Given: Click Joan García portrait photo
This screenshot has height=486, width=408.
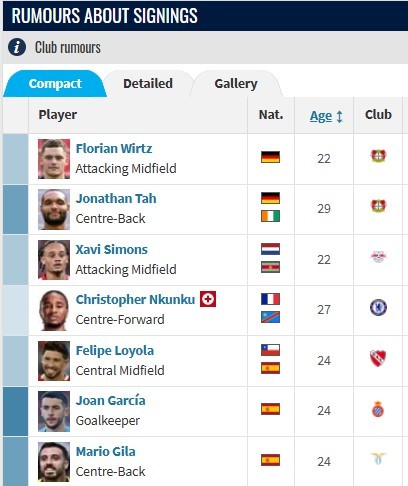Looking at the screenshot, I should 54,411.
